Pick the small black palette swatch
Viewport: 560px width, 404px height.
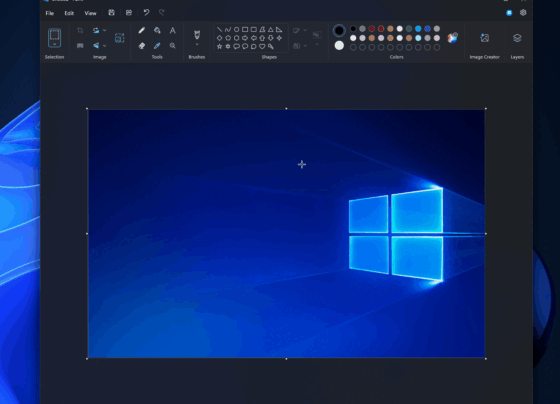tap(353, 29)
